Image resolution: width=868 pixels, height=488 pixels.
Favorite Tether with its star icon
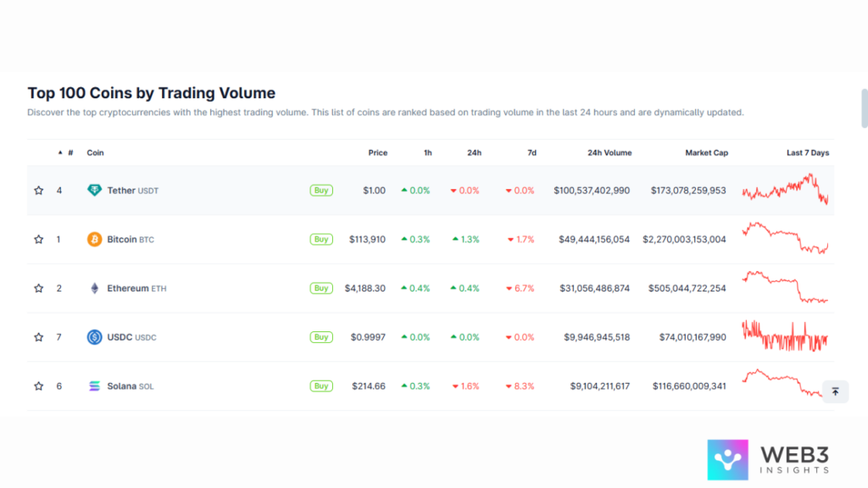39,191
